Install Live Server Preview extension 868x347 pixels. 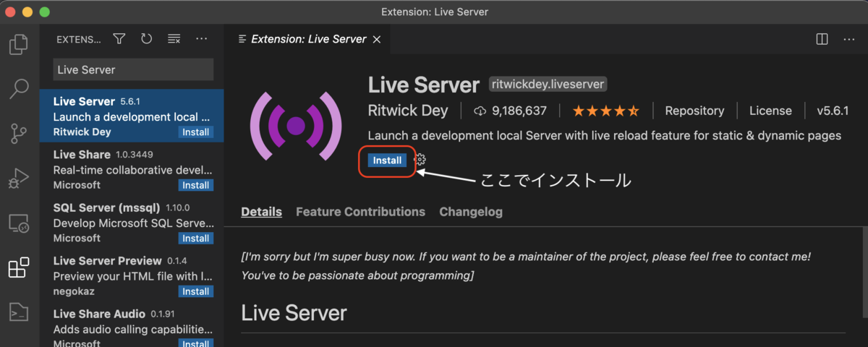coord(195,291)
